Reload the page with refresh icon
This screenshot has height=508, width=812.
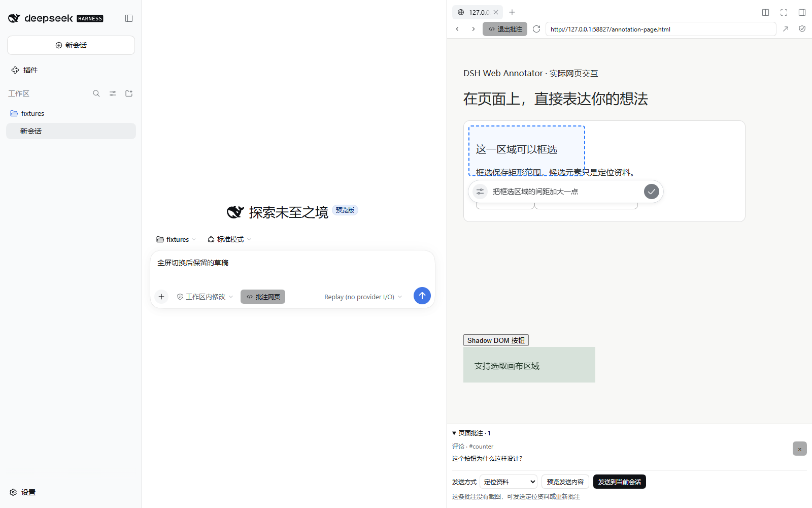(536, 29)
